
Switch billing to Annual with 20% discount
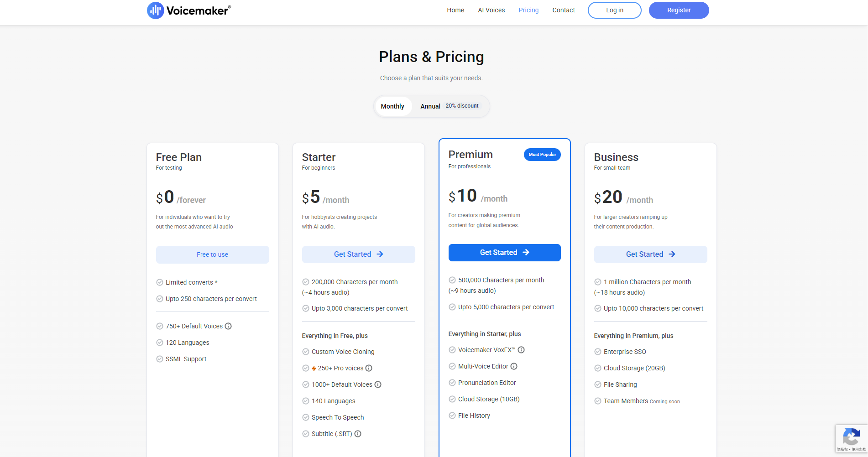[430, 106]
